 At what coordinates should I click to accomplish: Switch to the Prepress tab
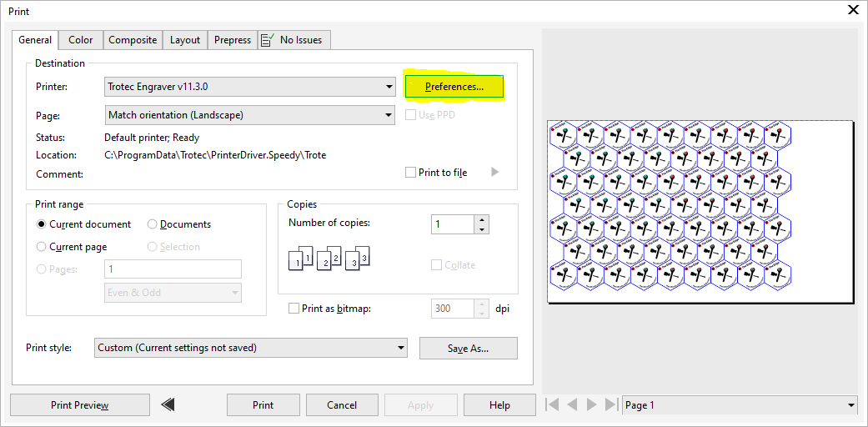coord(233,40)
